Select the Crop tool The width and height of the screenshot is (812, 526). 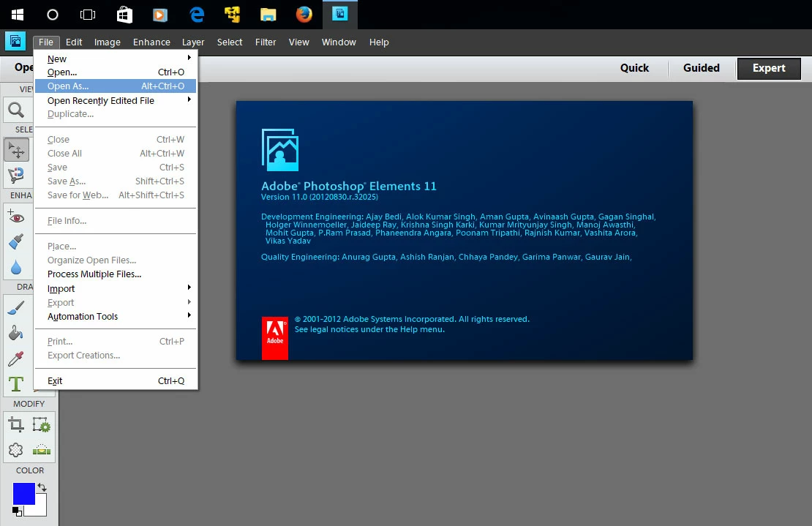[16, 424]
